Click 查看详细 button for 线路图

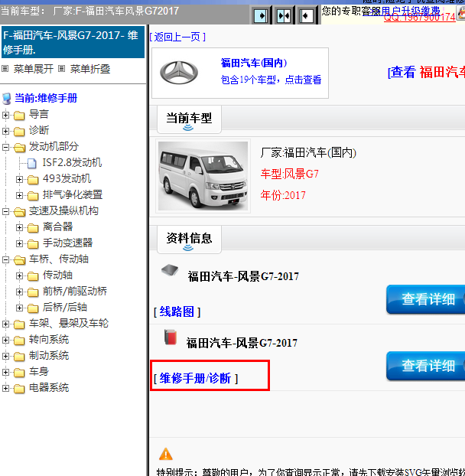[426, 299]
